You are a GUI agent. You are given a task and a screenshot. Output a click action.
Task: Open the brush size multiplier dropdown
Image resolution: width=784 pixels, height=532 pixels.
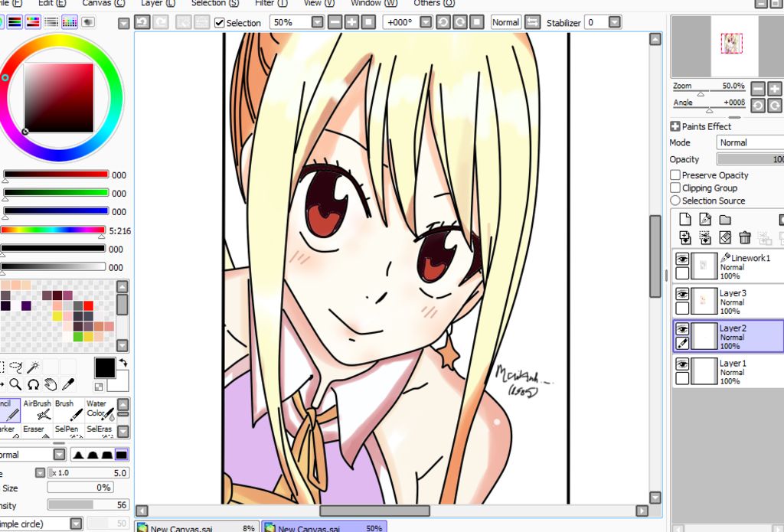[40, 472]
